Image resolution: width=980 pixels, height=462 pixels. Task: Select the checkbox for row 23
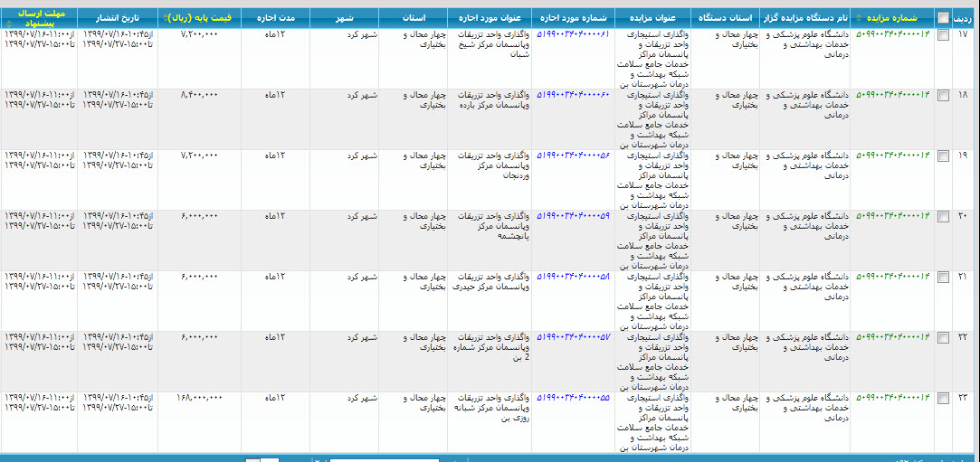[944, 398]
